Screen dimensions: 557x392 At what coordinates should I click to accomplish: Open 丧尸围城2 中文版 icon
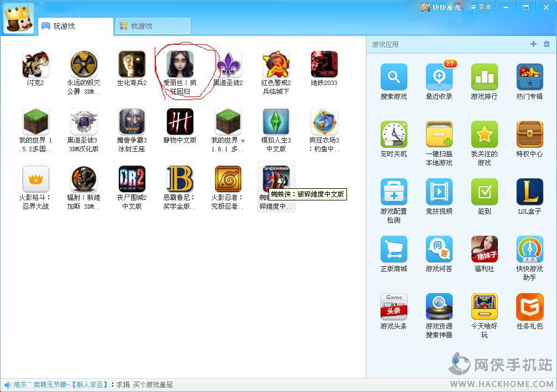click(132, 179)
